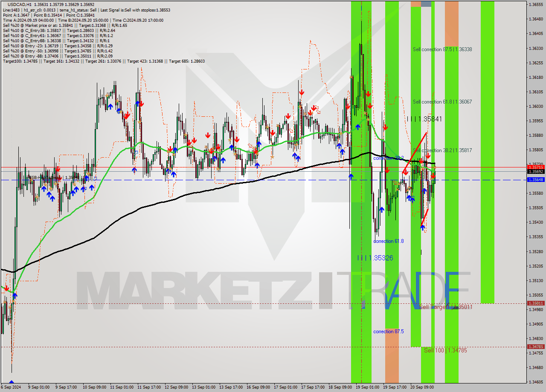This screenshot has height=392, width=546.
Task: Click the '6 Sep 2024' date label
Action: tap(11, 387)
